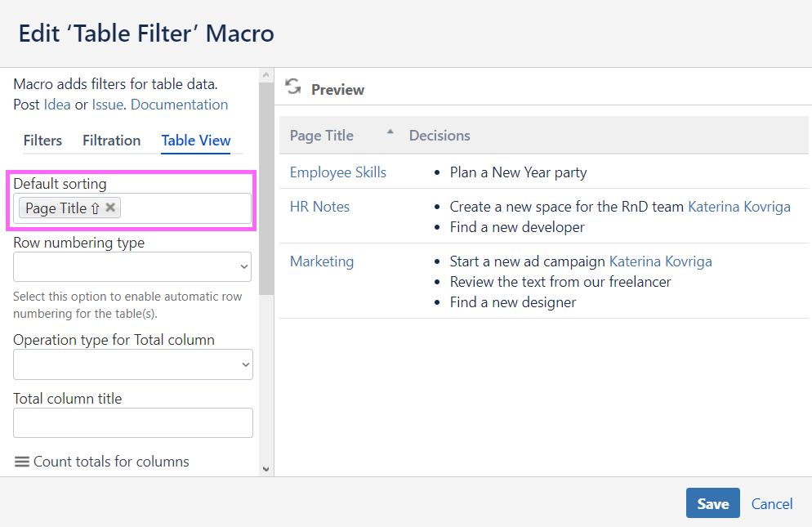This screenshot has width=812, height=527.
Task: Switch to the Filters tab
Action: (42, 141)
